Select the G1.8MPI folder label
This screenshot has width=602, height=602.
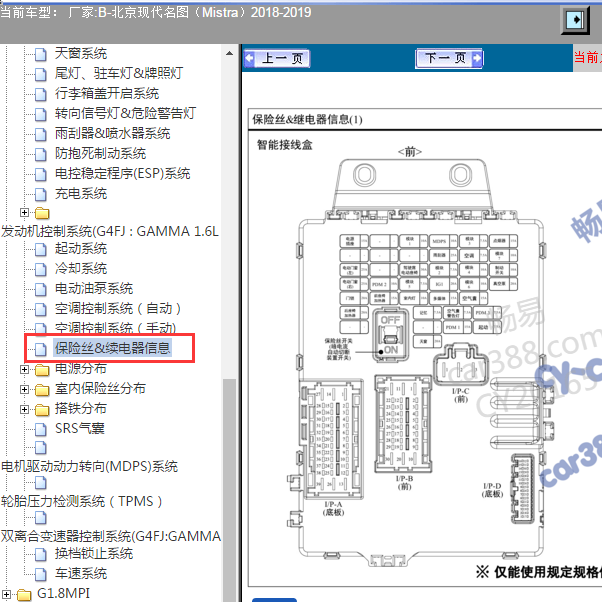(63, 594)
